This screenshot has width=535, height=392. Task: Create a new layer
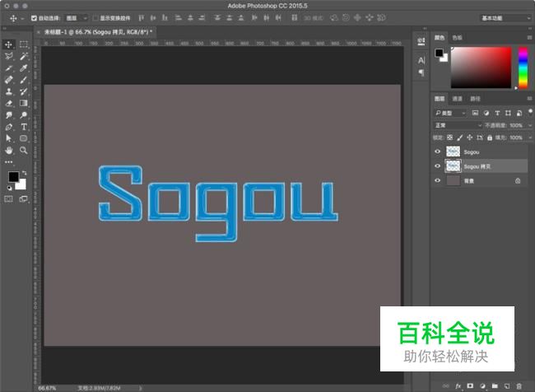[507, 386]
